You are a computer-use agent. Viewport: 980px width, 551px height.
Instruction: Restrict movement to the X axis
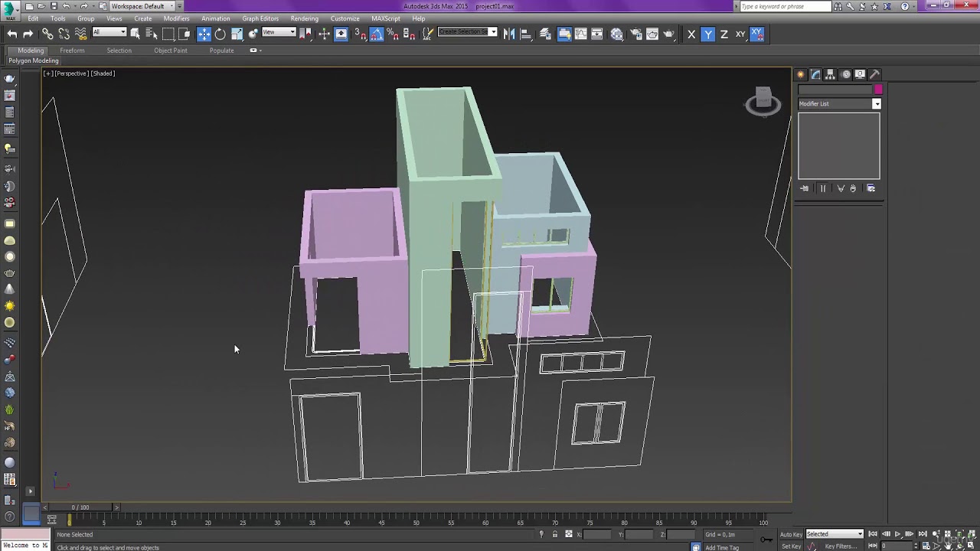point(691,34)
